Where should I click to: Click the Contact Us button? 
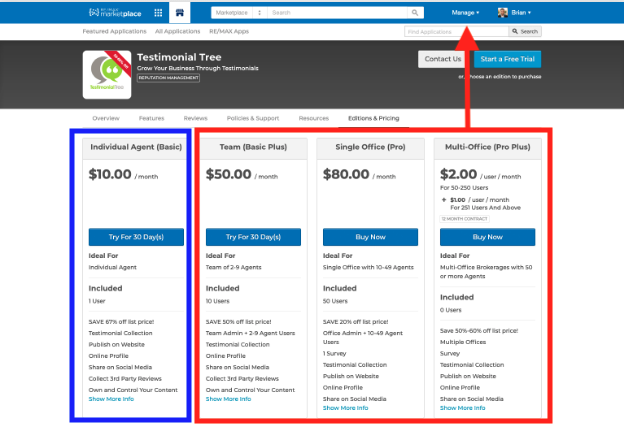(x=443, y=59)
